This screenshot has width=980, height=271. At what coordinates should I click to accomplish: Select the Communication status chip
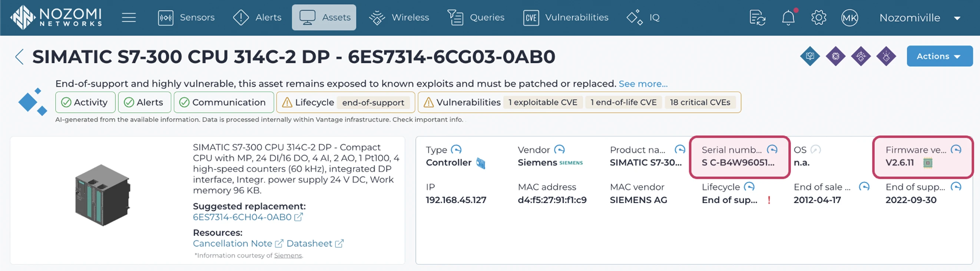224,102
